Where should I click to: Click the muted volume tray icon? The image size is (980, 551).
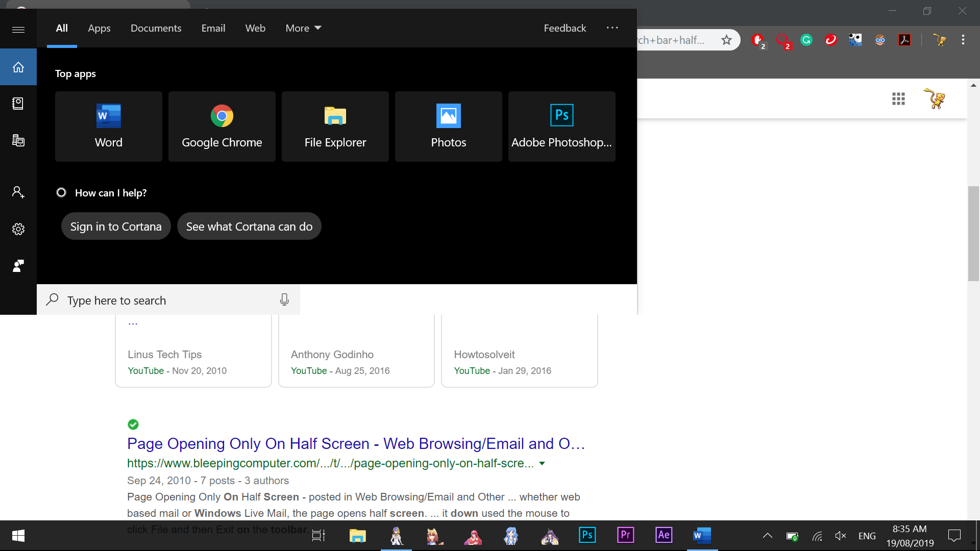pos(841,536)
